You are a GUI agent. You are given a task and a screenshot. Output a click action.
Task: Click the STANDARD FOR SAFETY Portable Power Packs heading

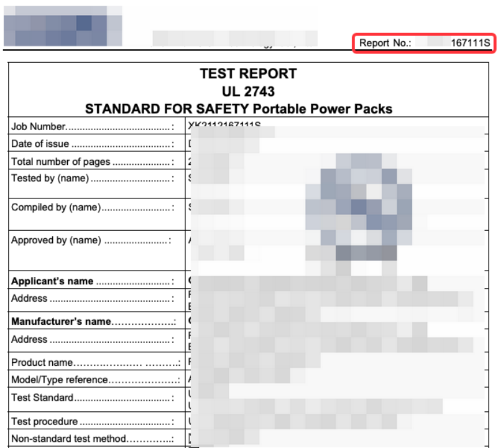pos(239,109)
